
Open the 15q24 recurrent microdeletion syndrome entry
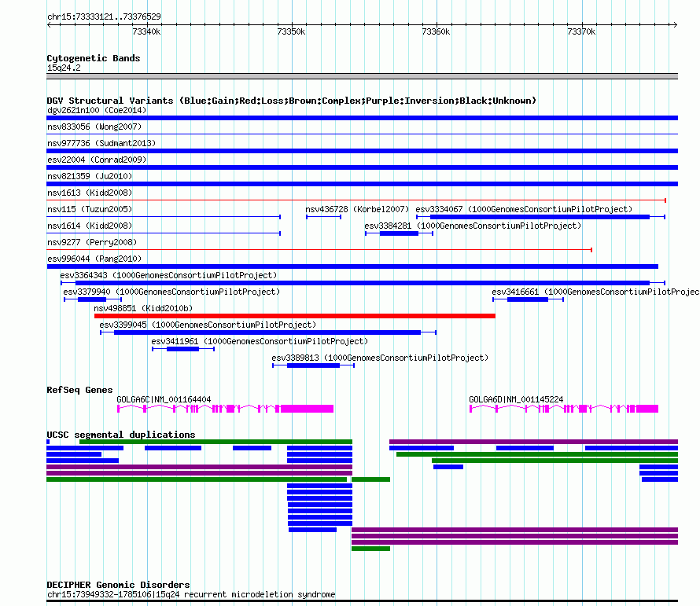[191, 594]
